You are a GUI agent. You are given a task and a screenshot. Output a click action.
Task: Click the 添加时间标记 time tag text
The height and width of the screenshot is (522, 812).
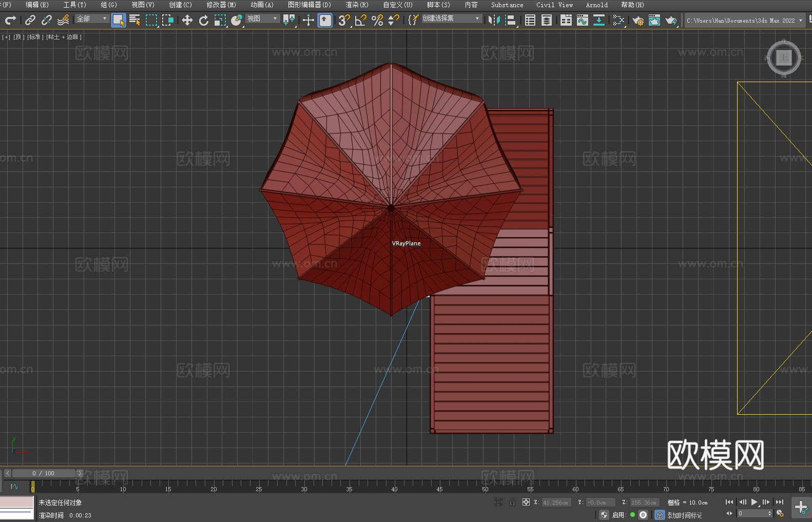[x=684, y=515]
